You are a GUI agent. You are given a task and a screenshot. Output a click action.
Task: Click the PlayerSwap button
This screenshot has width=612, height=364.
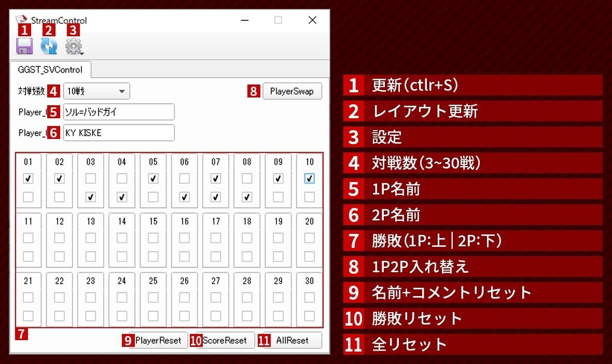pos(293,91)
